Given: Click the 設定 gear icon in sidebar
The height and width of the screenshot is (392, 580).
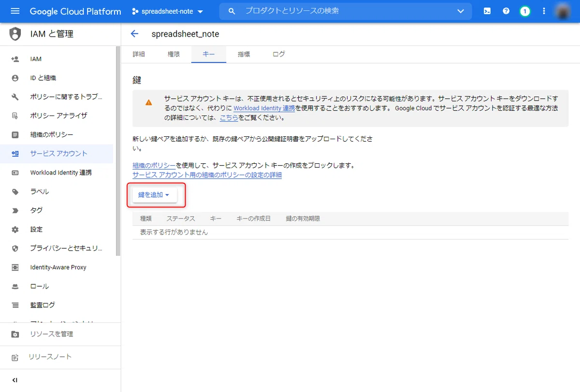Looking at the screenshot, I should coord(15,229).
